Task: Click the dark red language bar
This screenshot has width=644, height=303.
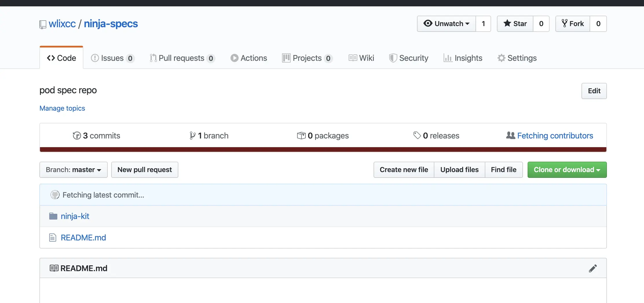Action: tap(323, 149)
